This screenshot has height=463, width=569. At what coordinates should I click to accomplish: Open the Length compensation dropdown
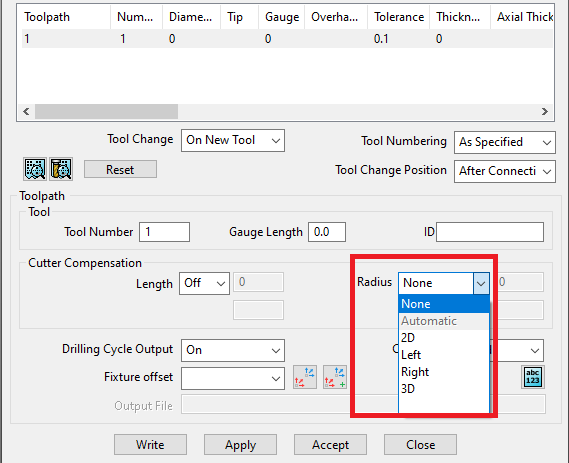pos(204,283)
